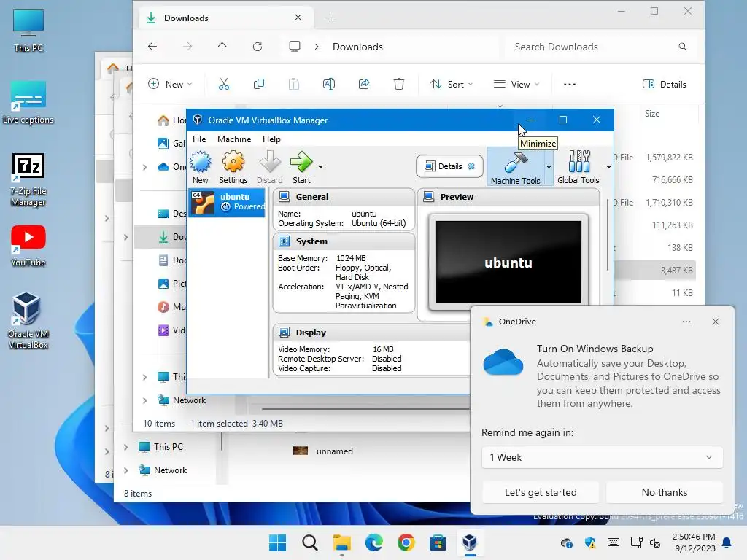Select Global Tools in VirtualBox toolbar
747x560 pixels.
click(x=578, y=167)
